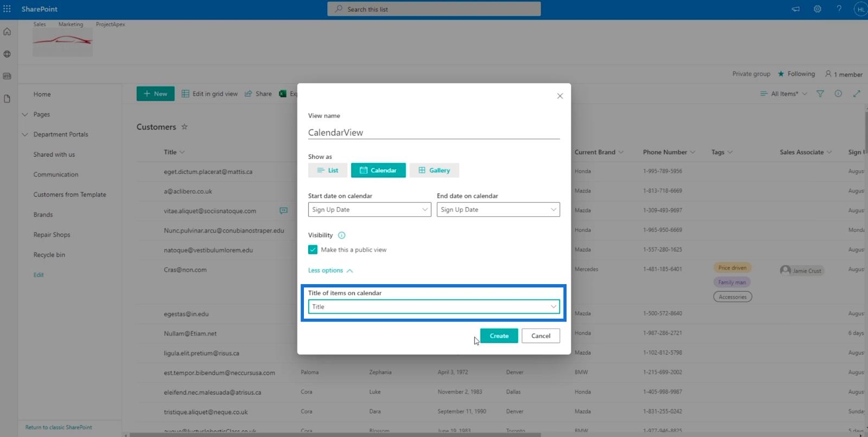The image size is (868, 437).
Task: Click the horizontal scrollbar at bottom
Action: (x=335, y=435)
